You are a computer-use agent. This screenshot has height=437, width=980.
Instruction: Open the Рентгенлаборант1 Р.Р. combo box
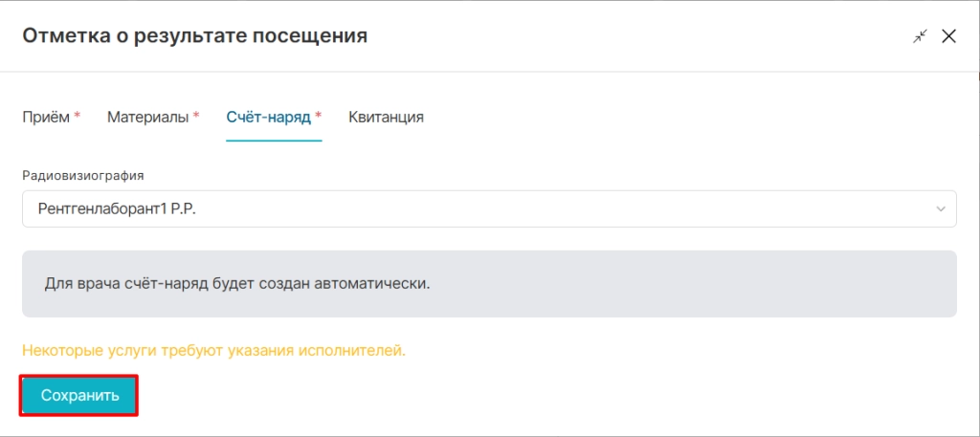point(489,209)
